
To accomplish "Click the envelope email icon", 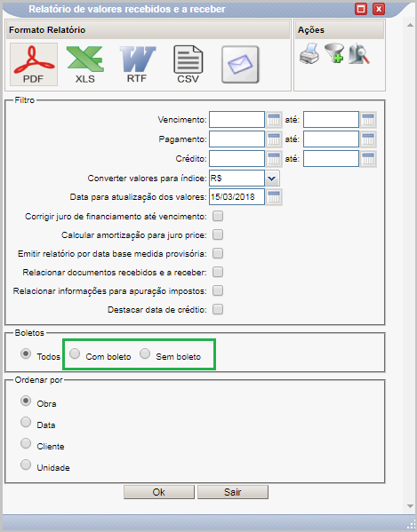I will pos(240,65).
